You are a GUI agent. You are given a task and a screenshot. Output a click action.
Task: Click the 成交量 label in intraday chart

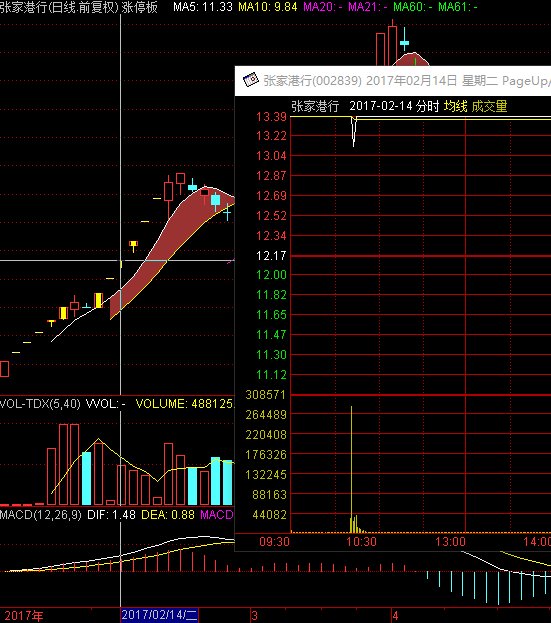(x=489, y=106)
